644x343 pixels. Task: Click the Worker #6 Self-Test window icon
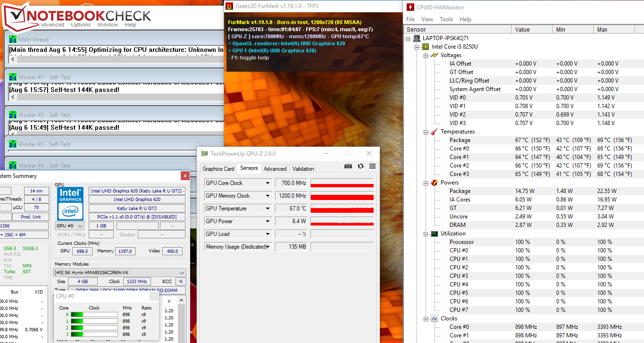pos(13,165)
